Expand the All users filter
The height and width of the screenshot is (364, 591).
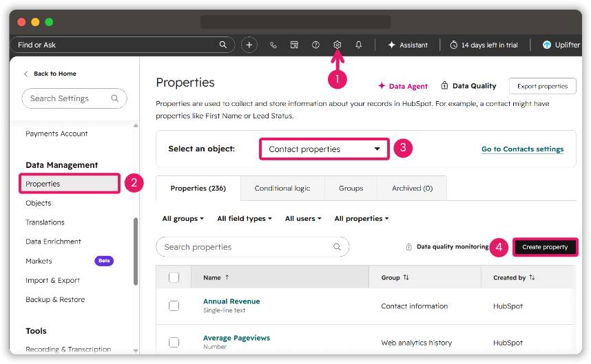click(303, 218)
